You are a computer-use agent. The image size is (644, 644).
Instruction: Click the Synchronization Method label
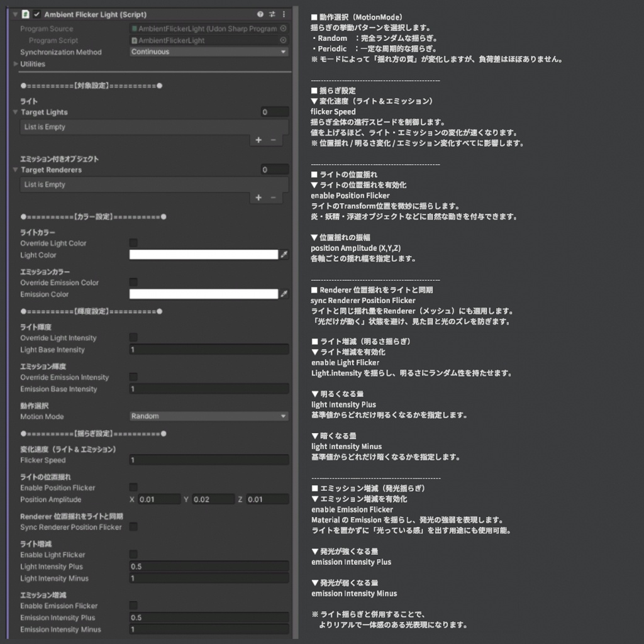coord(61,52)
